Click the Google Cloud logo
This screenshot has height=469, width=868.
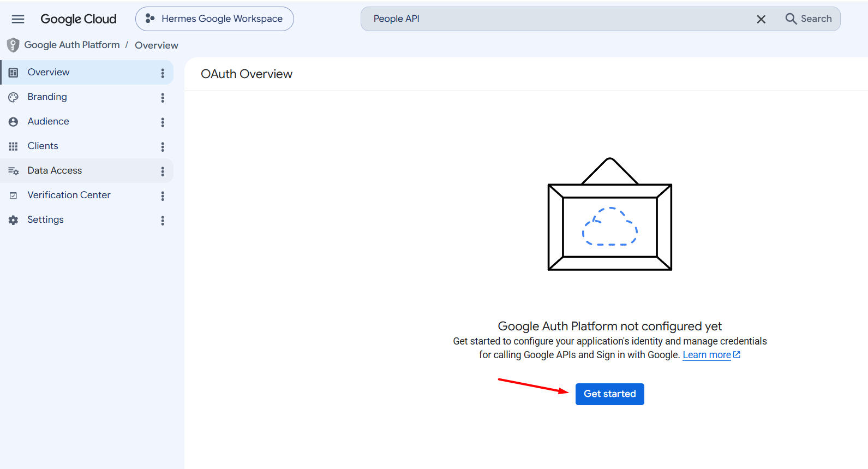79,19
